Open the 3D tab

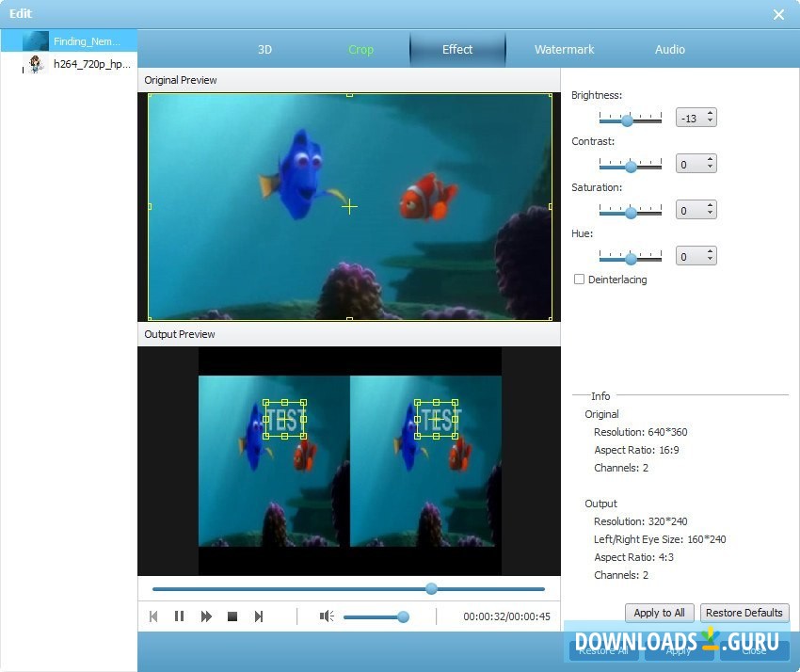coord(264,50)
